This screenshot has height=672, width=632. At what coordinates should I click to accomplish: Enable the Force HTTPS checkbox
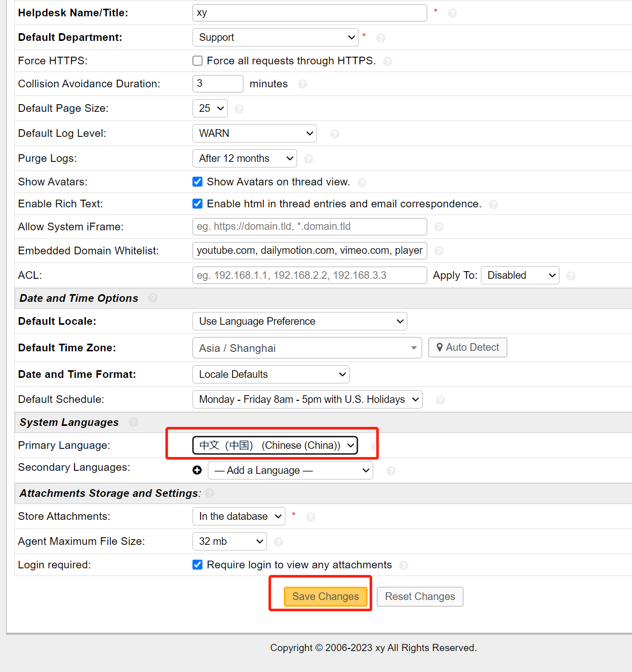[x=198, y=61]
